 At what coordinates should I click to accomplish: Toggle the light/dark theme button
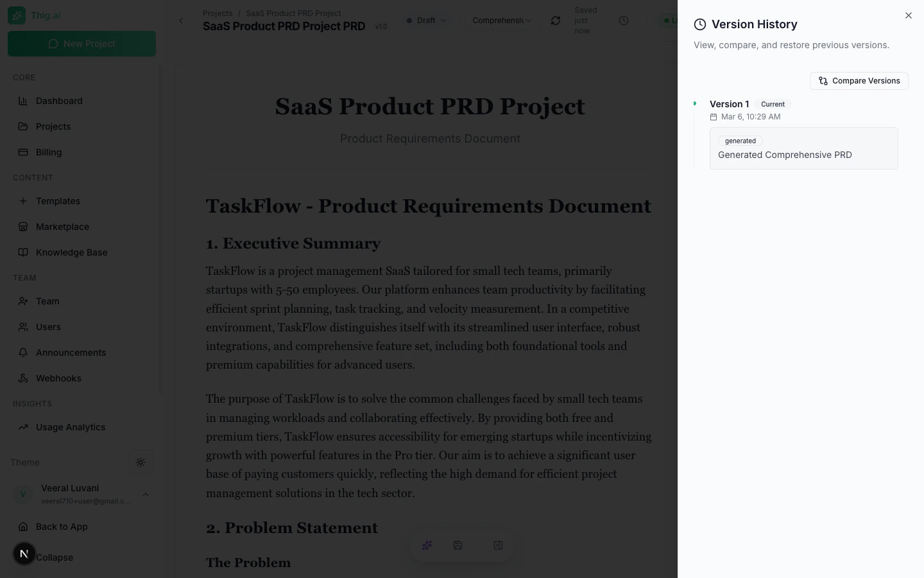tap(141, 462)
